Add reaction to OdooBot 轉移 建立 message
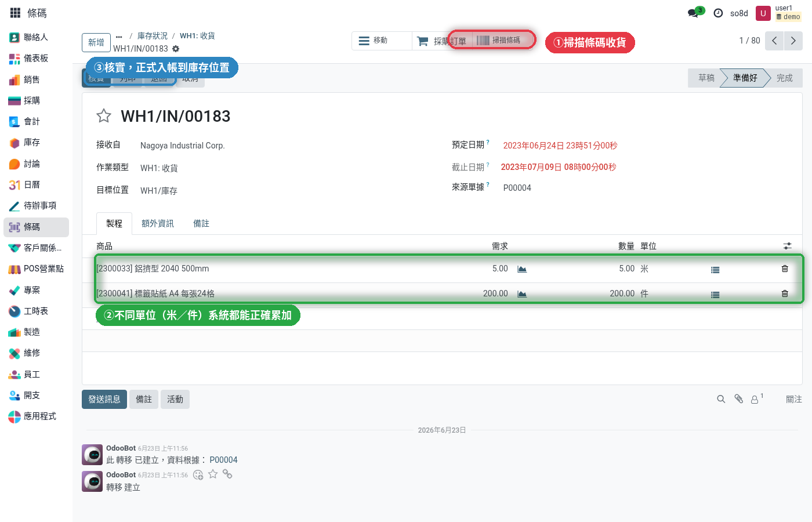The width and height of the screenshot is (812, 522). tap(198, 475)
